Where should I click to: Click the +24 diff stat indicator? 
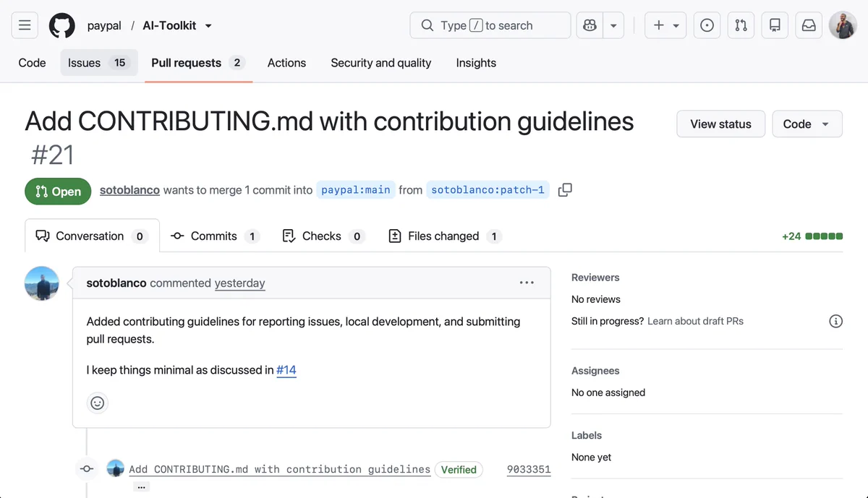pos(812,236)
